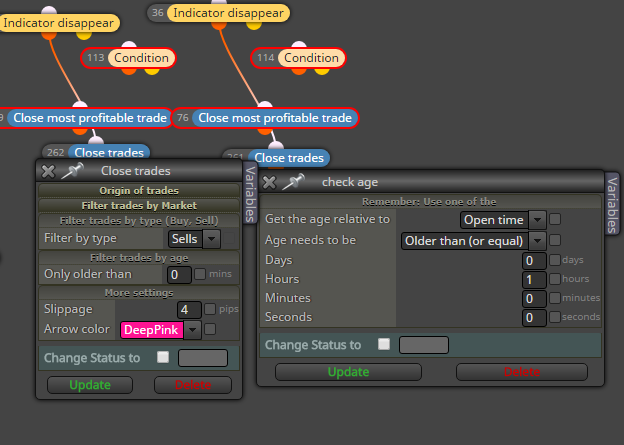Collapse More settings section
Viewport: 624px width, 445px height.
click(x=139, y=293)
